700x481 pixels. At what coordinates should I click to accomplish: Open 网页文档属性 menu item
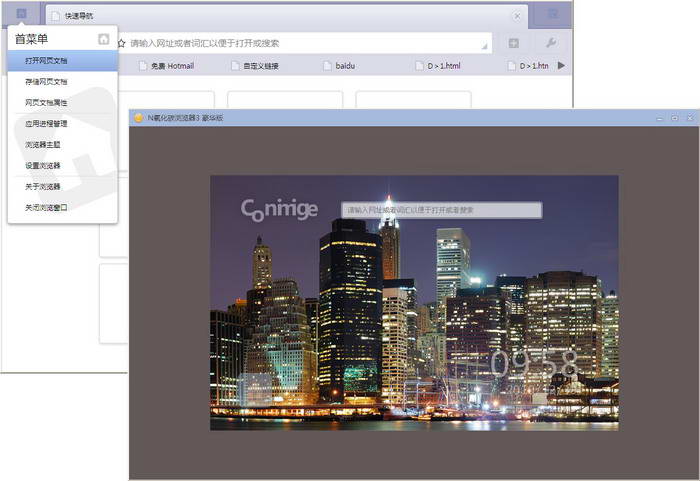coord(62,103)
